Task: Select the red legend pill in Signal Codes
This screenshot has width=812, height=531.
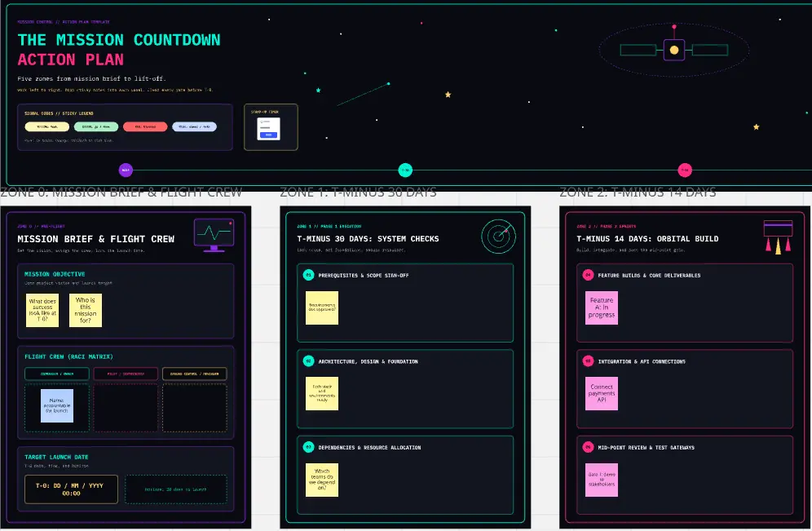Action: (145, 126)
